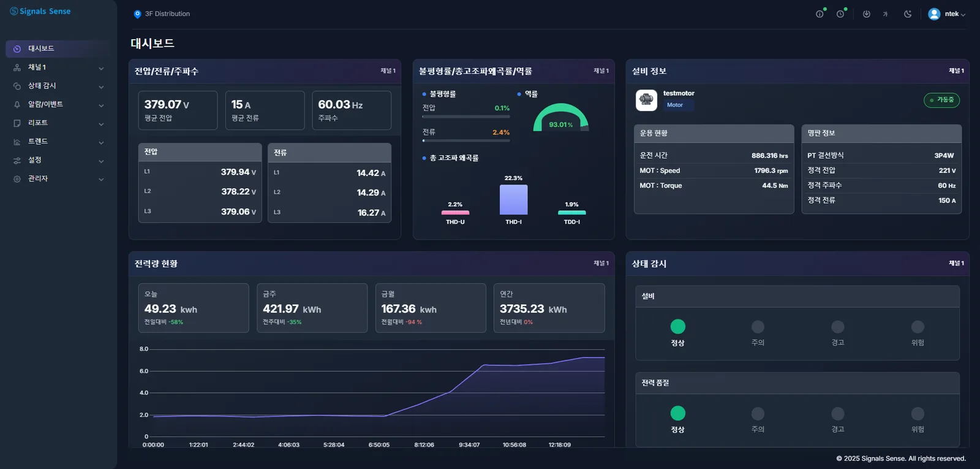This screenshot has height=469, width=980.
Task: Click the circular download-arrow icon in header
Action: coord(866,14)
